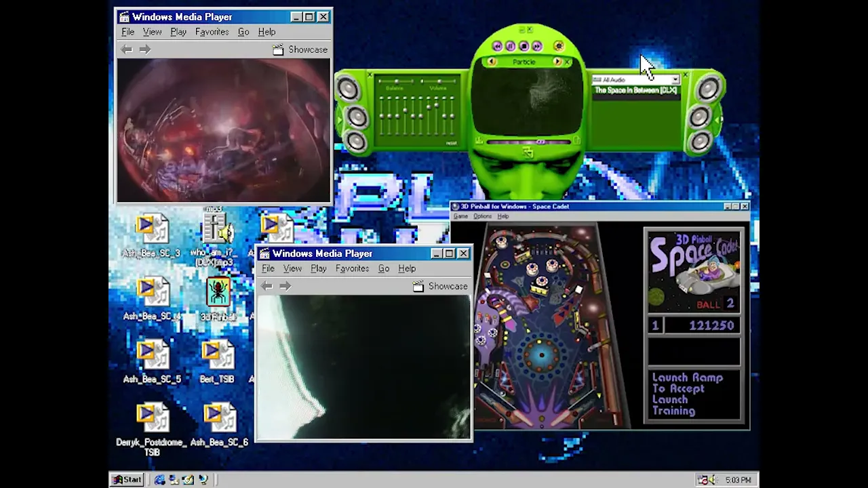Switch to previous visualization before Particle
The image size is (868, 488).
pos(492,62)
